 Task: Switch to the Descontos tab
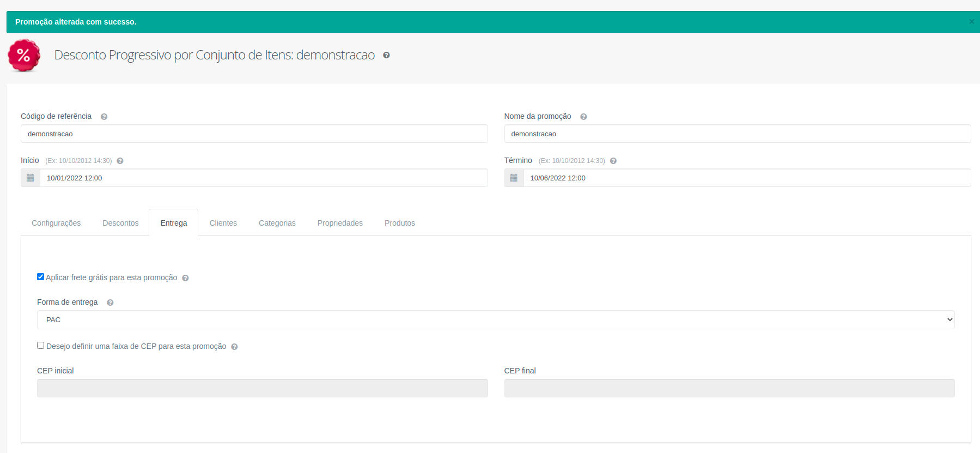pyautogui.click(x=120, y=223)
